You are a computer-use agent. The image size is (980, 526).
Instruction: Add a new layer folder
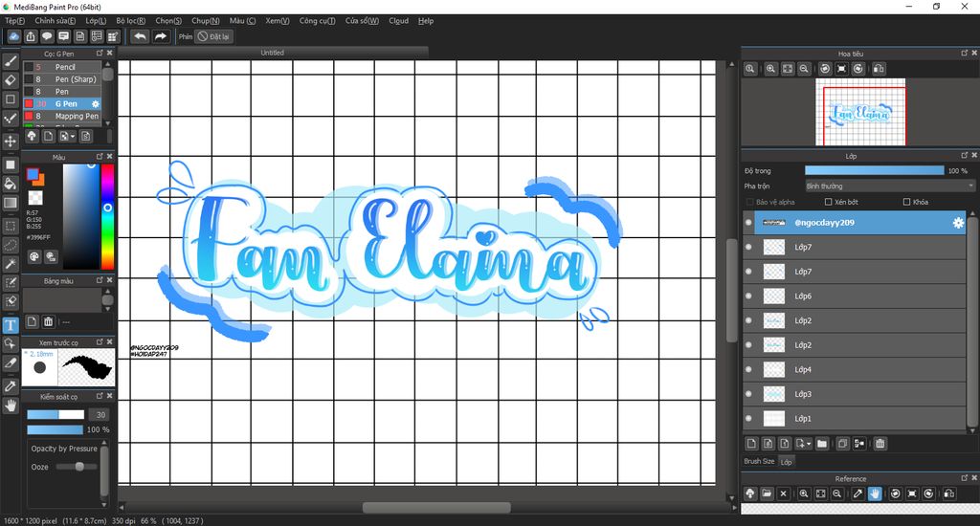(x=822, y=444)
